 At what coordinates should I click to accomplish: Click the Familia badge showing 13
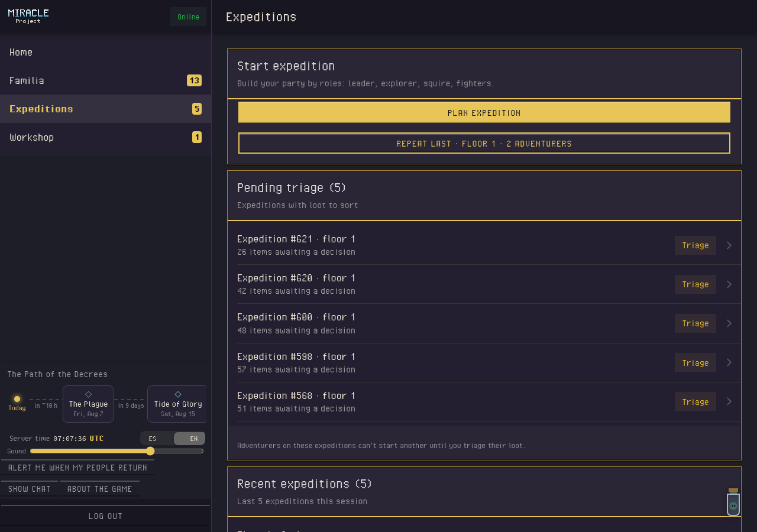tap(194, 80)
